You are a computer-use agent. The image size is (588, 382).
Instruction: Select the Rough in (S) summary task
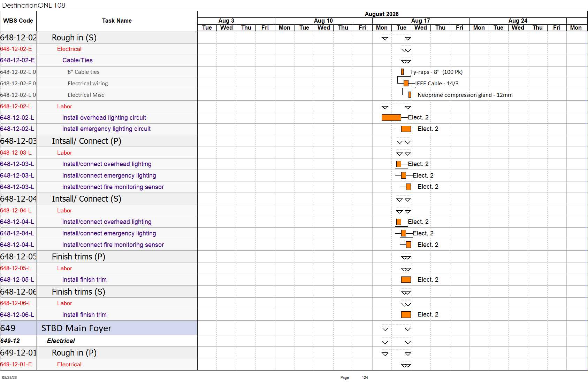pos(74,38)
